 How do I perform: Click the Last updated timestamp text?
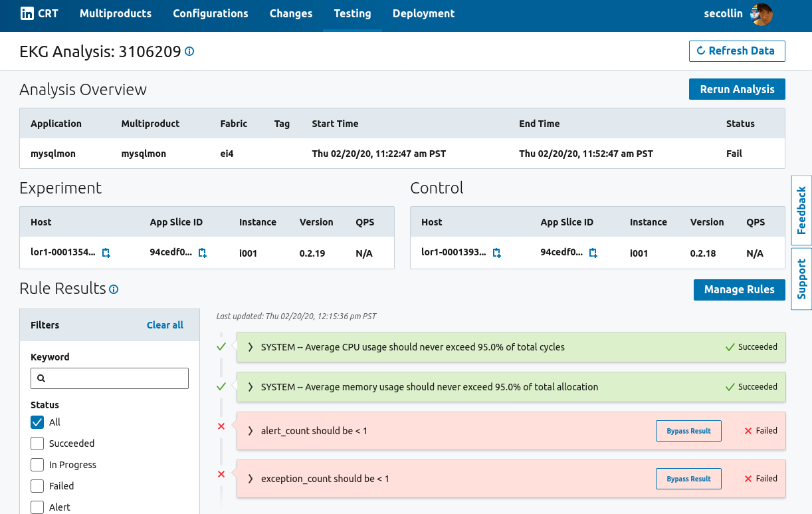click(x=296, y=317)
